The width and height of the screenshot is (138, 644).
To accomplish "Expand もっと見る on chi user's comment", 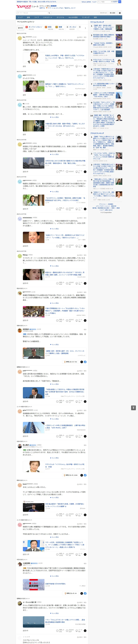I will [x=54, y=191].
